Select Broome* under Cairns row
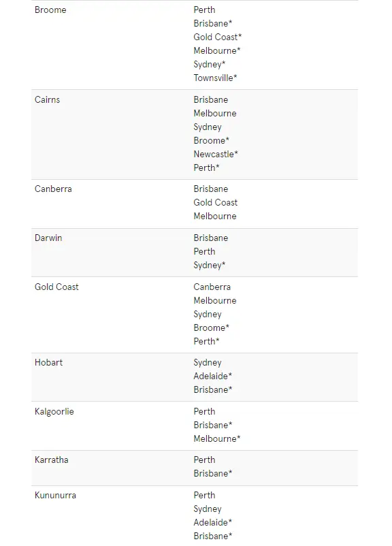 212,140
